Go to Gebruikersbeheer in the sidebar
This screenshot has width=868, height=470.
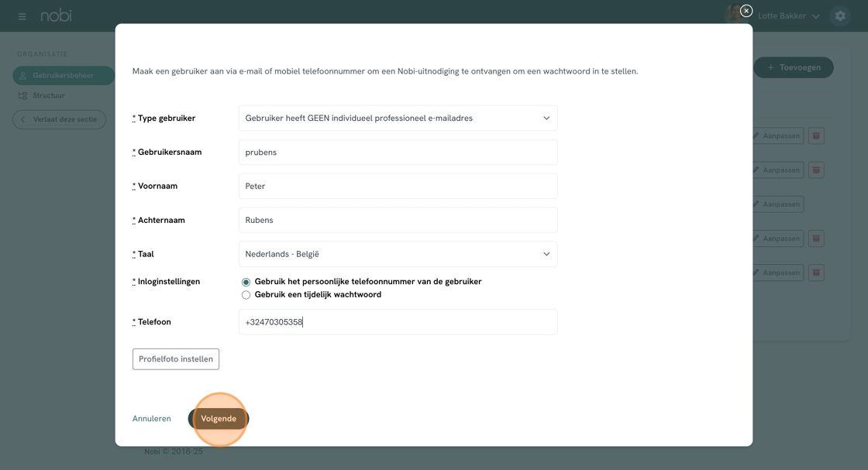[x=63, y=76]
